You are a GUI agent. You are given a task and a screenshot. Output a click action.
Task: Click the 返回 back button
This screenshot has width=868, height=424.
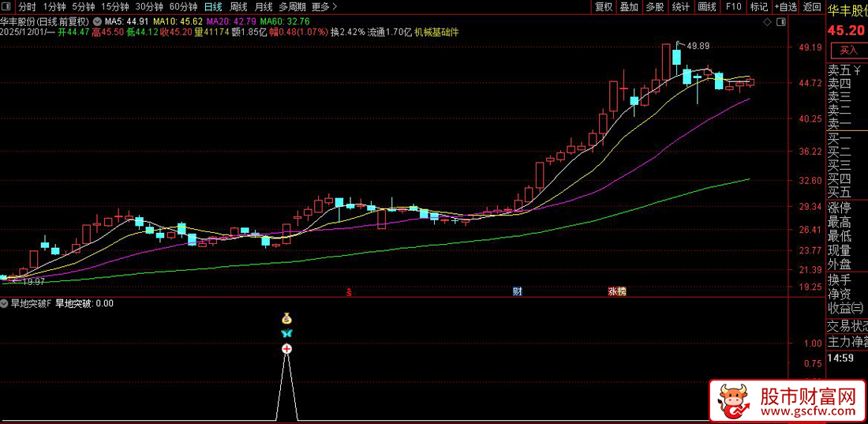coord(811,7)
